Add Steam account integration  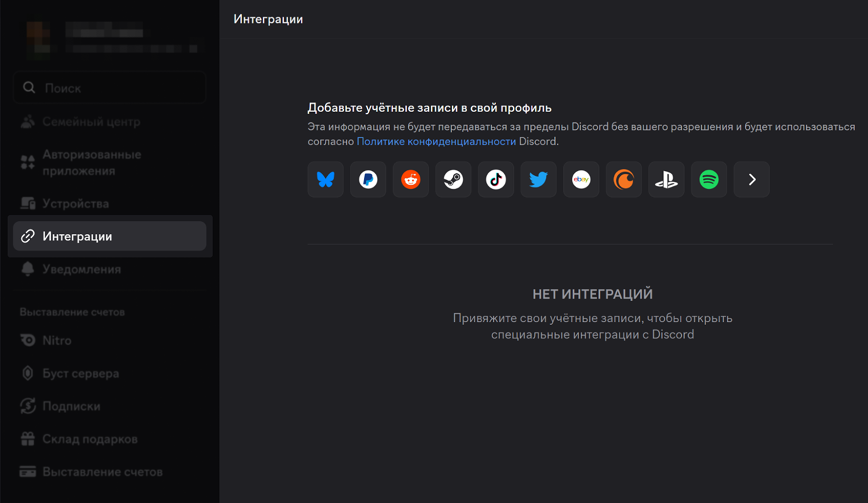(453, 179)
